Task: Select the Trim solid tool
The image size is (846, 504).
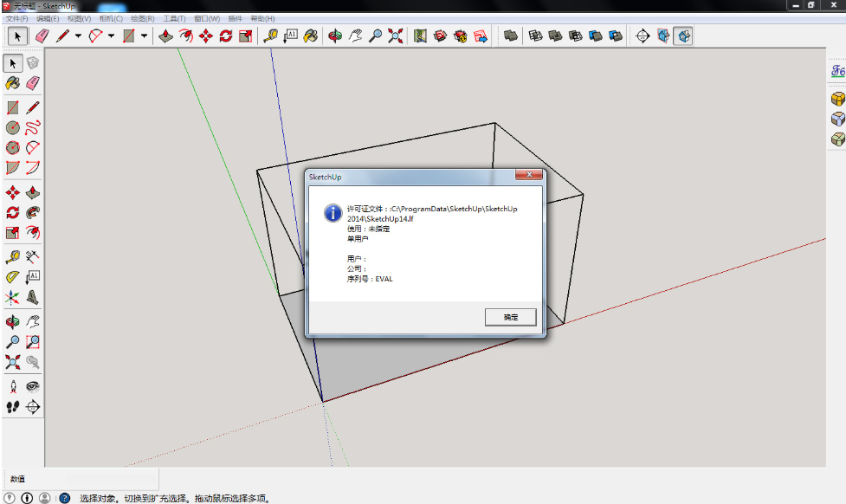Action: 596,36
